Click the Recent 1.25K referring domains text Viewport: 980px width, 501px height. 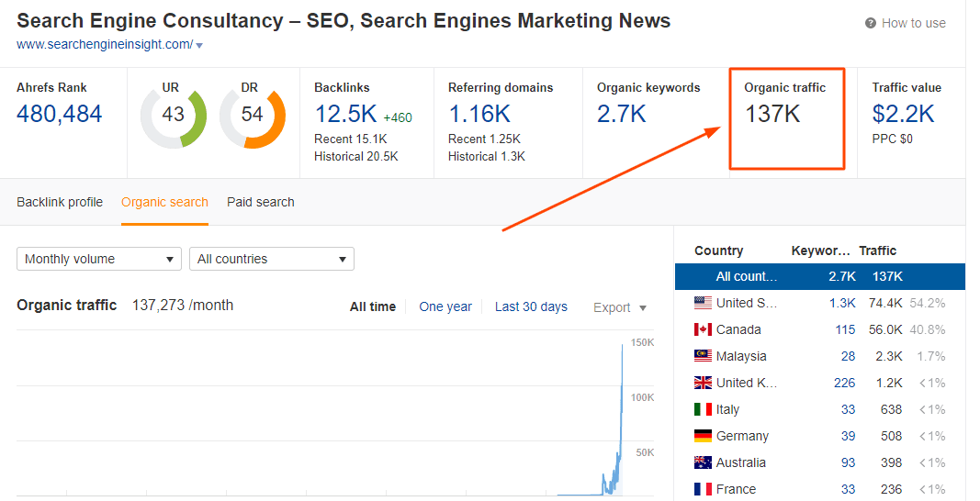pyautogui.click(x=484, y=139)
